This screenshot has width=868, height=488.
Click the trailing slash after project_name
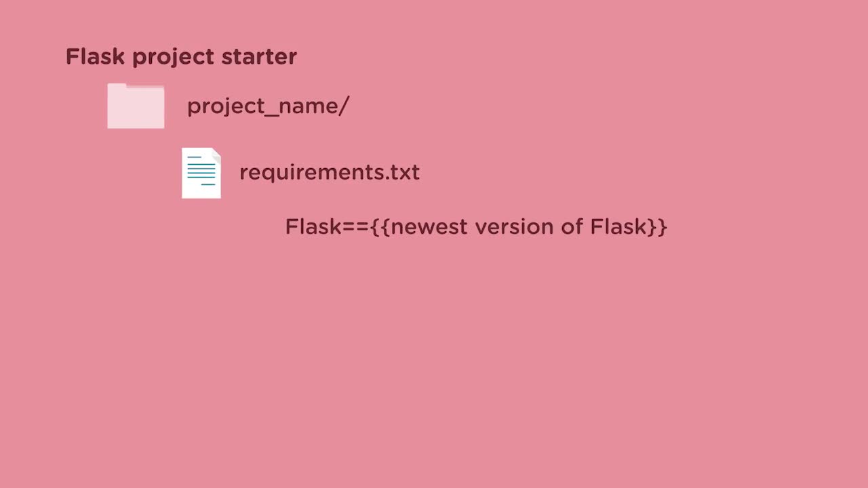tap(345, 106)
